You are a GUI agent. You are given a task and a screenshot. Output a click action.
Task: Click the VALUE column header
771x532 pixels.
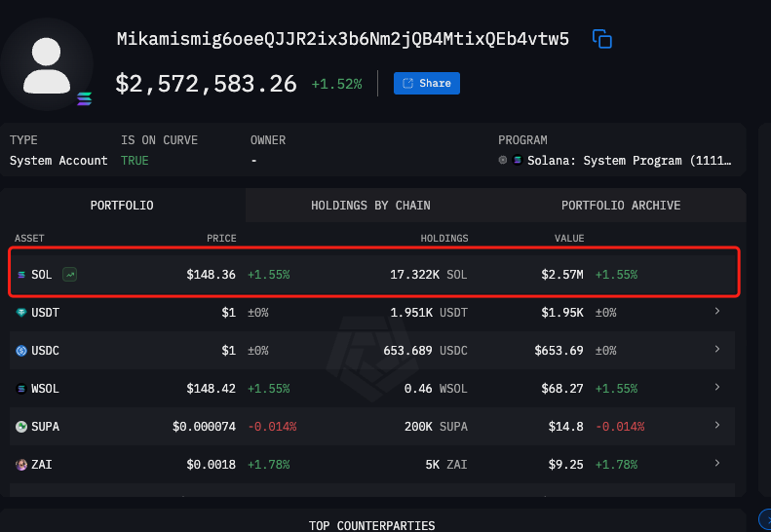point(569,238)
